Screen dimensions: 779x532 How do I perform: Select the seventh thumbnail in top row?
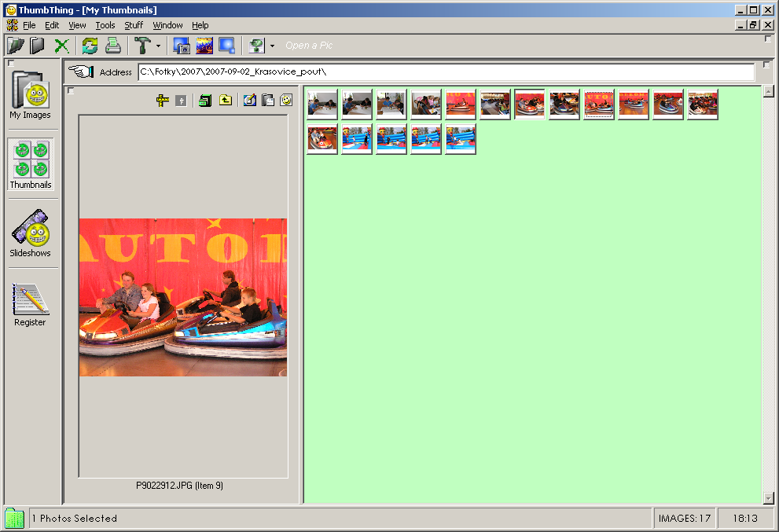[530, 105]
